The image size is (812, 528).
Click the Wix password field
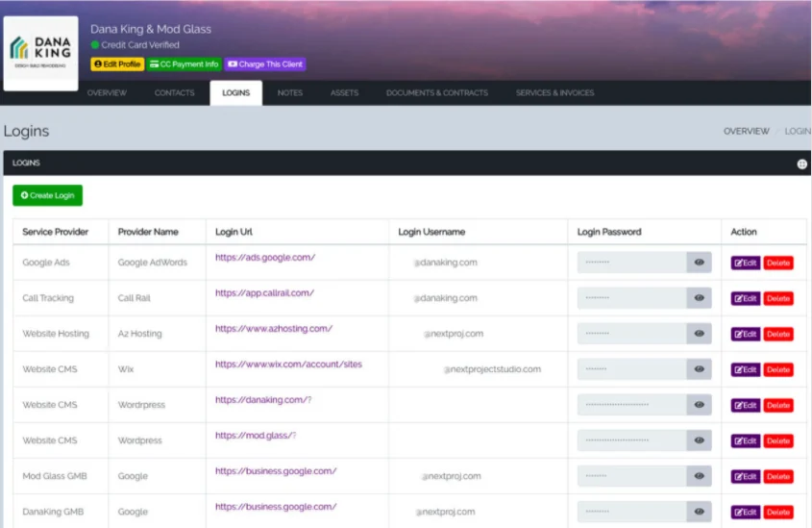point(631,369)
